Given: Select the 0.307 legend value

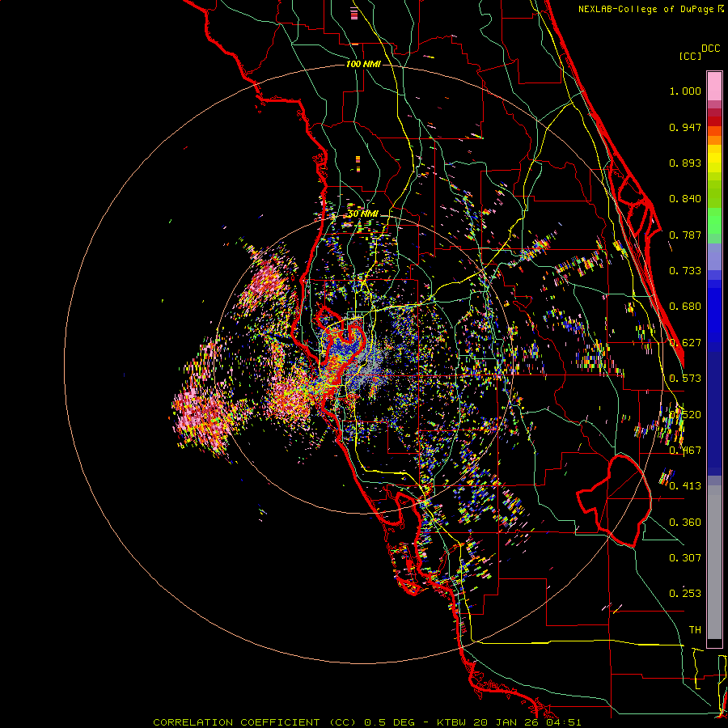Looking at the screenshot, I should click(685, 558).
